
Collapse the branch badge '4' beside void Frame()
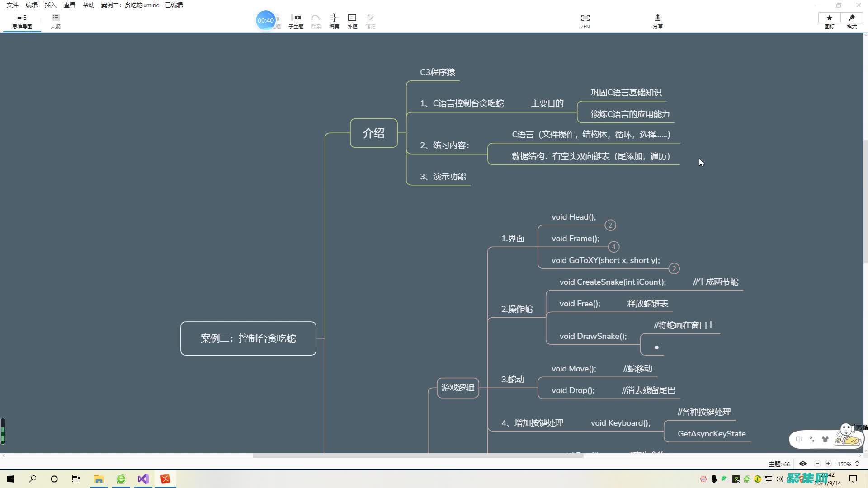point(613,247)
